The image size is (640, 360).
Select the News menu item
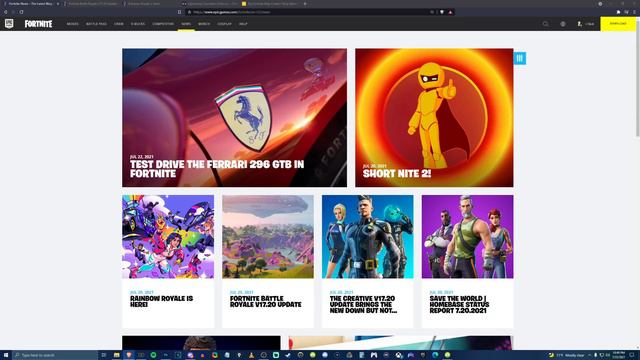coord(186,24)
